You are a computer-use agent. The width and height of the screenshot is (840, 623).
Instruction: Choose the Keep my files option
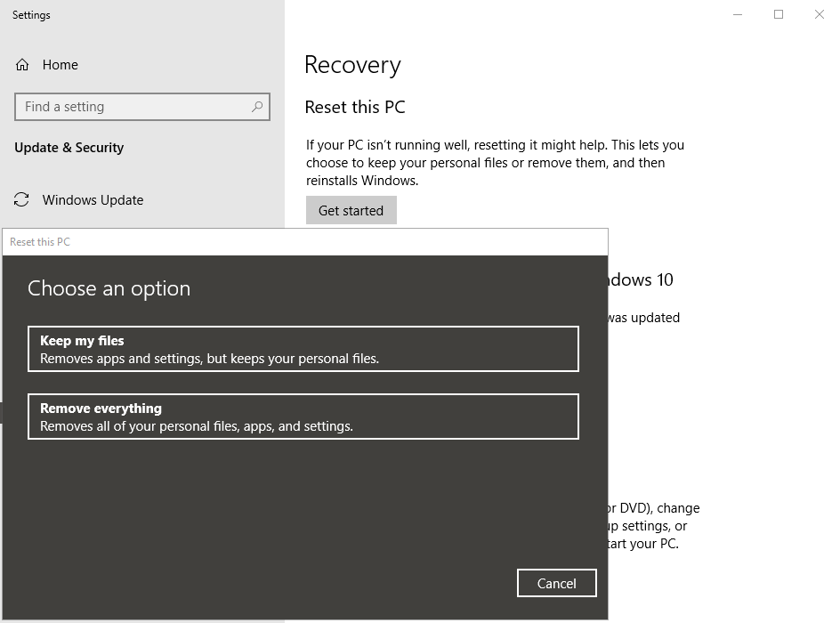pyautogui.click(x=303, y=349)
